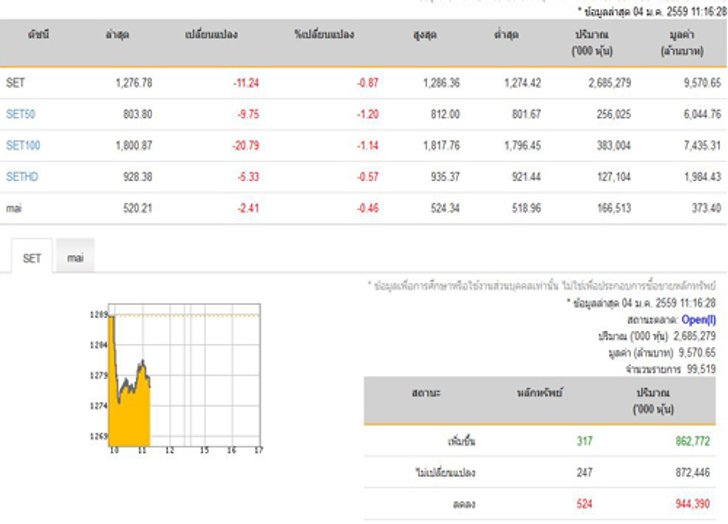Click SET percent change -0.87
728x524 pixels.
tap(367, 83)
